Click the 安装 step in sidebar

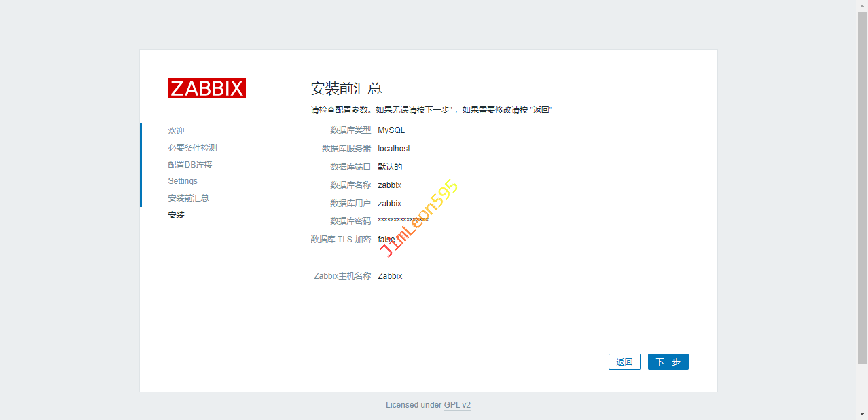tap(176, 215)
